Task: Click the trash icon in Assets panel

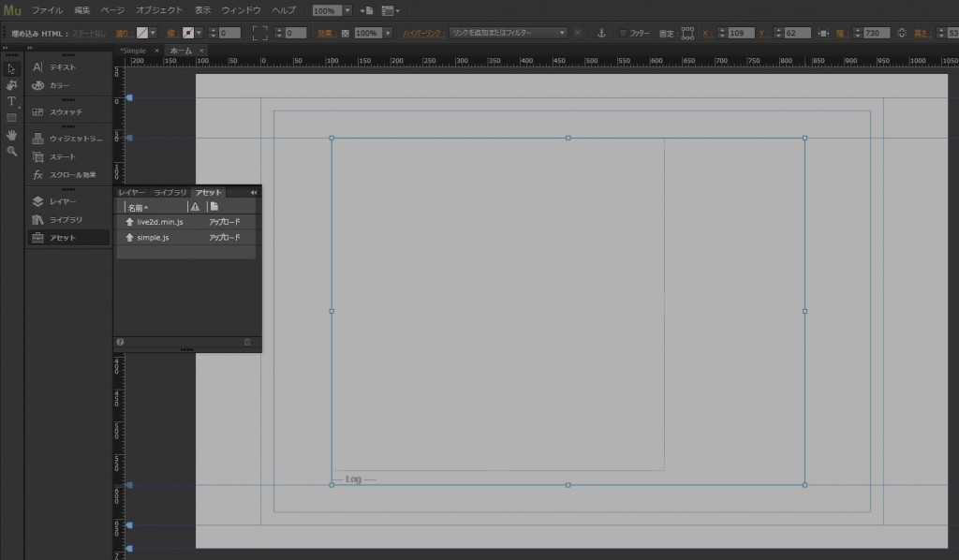Action: pos(247,342)
